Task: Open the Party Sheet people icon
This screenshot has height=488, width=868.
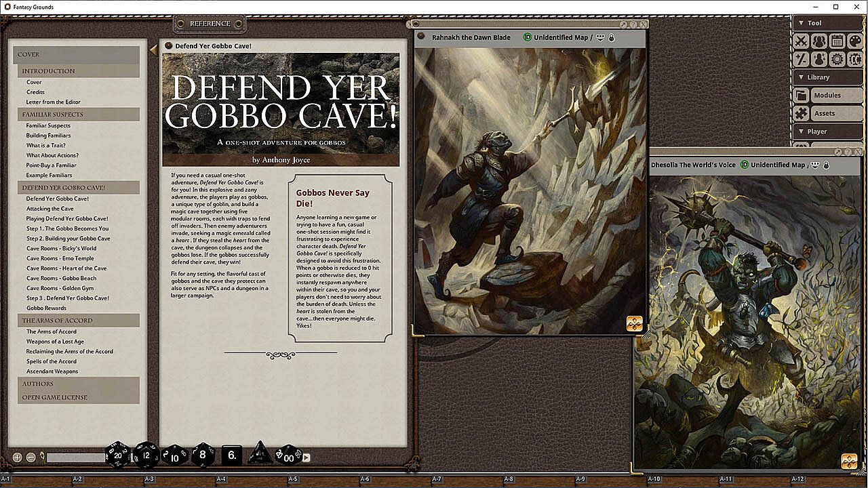Action: tap(819, 41)
